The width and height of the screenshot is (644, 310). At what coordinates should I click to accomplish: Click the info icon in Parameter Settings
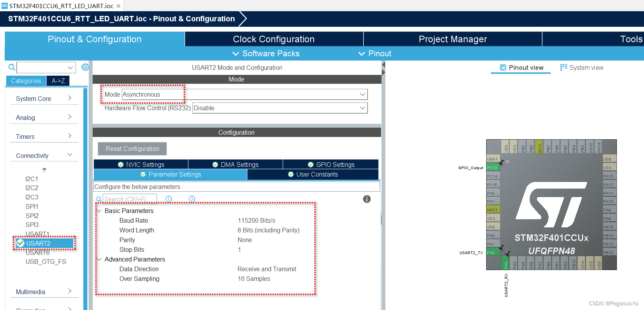pos(367,199)
